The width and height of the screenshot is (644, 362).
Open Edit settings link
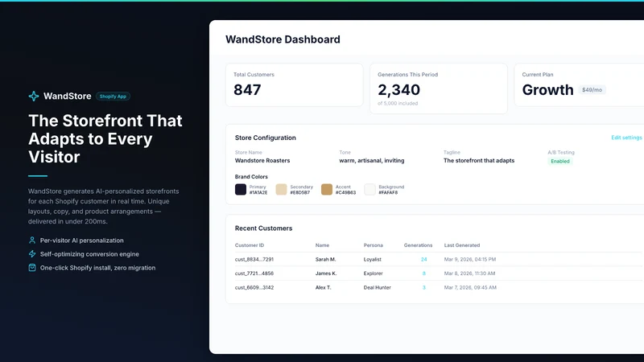click(x=626, y=138)
